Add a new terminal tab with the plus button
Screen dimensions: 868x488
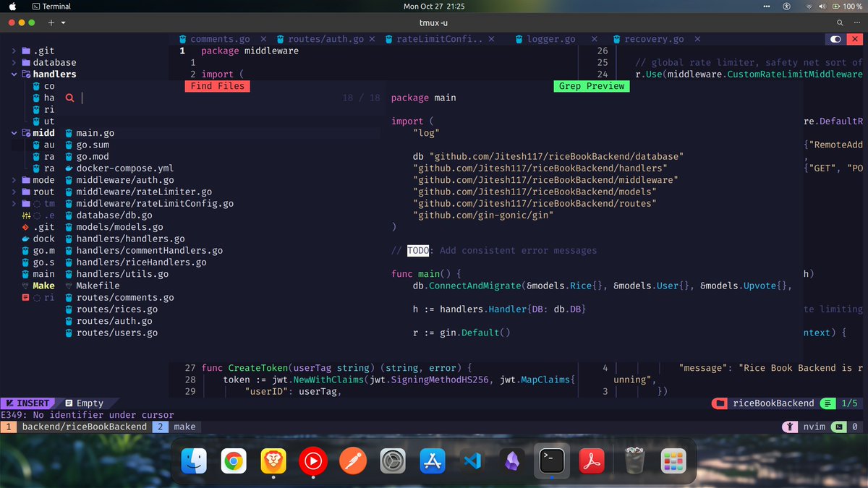click(x=51, y=23)
